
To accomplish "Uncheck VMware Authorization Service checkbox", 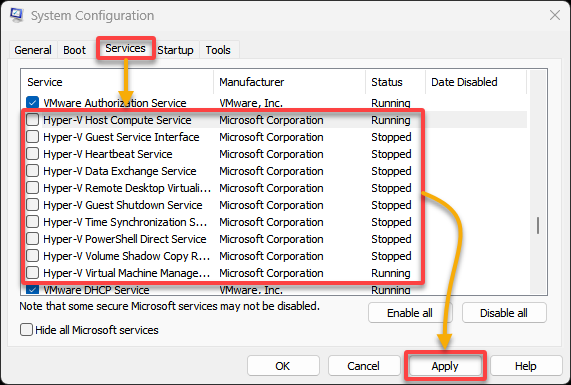I will (32, 102).
